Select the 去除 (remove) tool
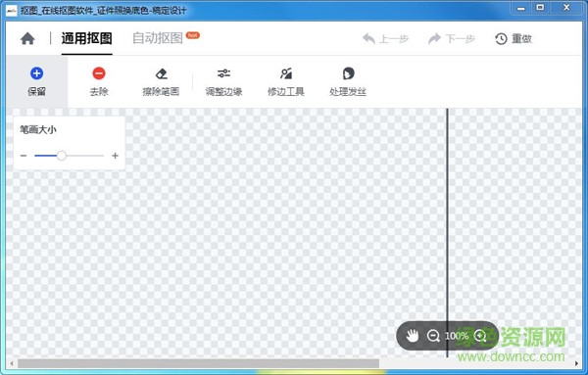The height and width of the screenshot is (375, 588). click(x=99, y=81)
